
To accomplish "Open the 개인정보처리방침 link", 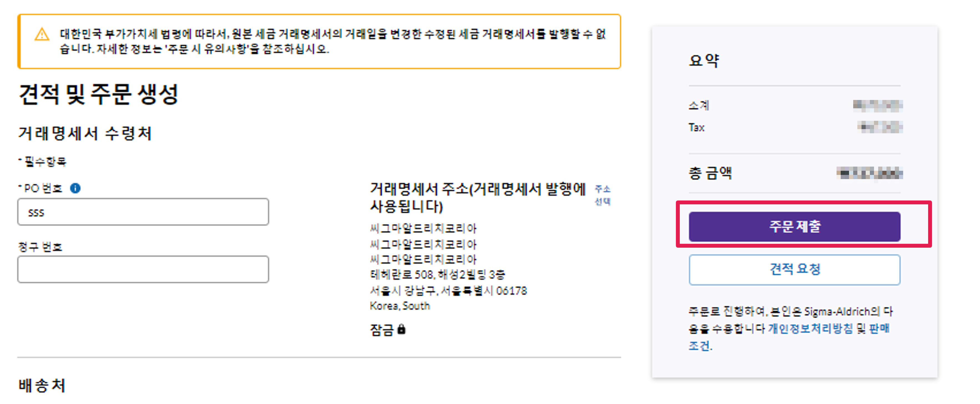I will [810, 328].
